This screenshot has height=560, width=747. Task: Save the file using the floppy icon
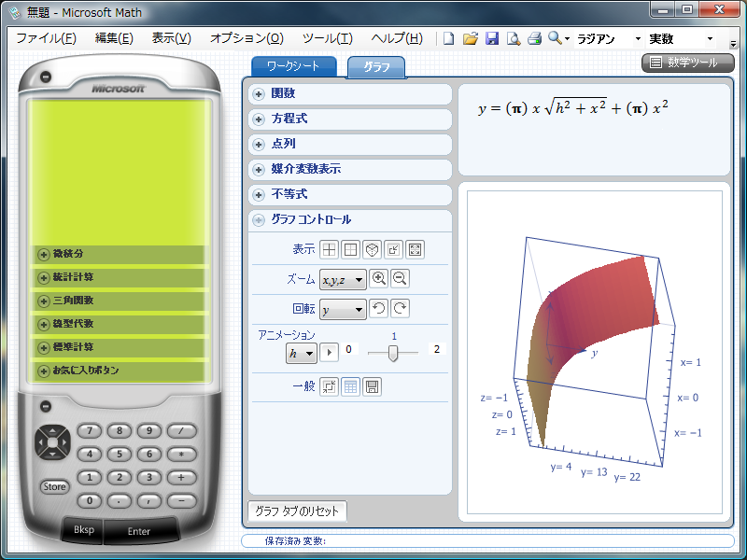pos(492,38)
